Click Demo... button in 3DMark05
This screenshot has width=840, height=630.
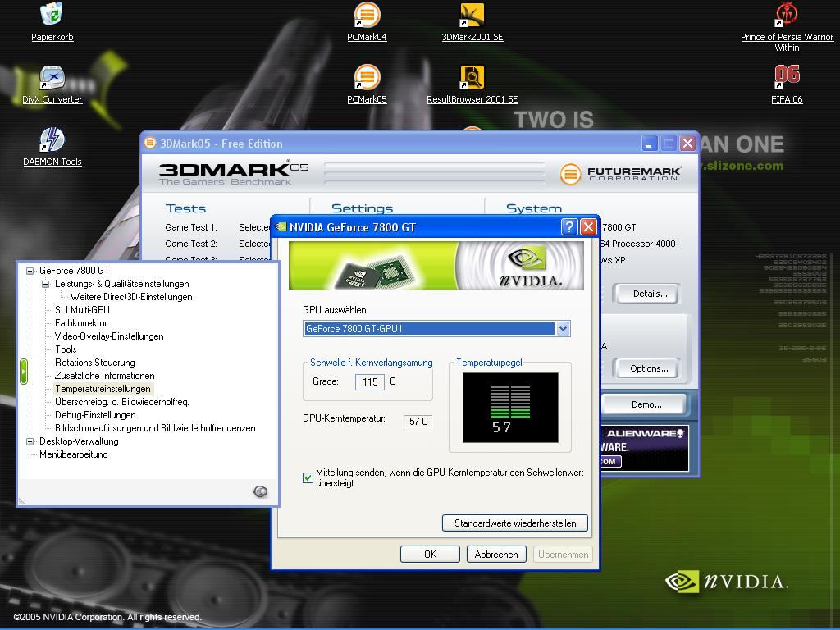644,404
